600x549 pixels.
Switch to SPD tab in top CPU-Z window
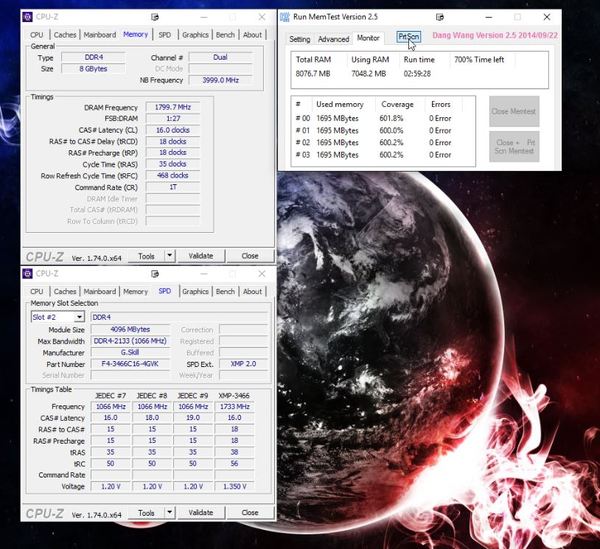(165, 35)
